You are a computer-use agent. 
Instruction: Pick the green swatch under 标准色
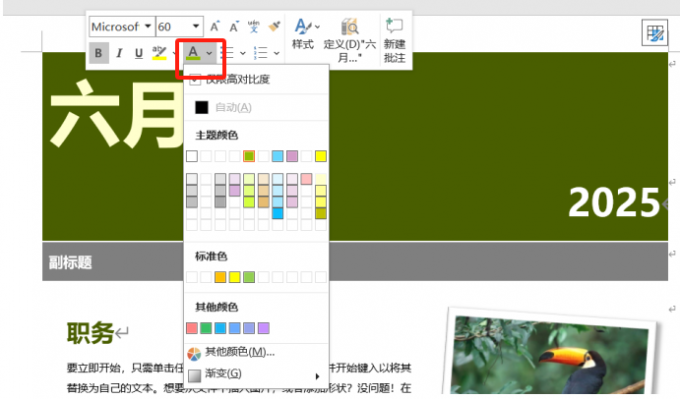(x=249, y=277)
